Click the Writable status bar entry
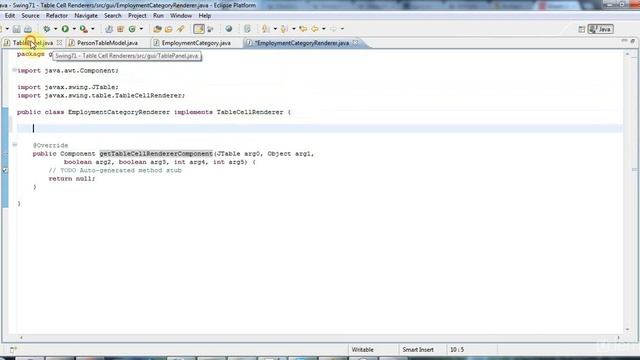Viewport: 640px width, 360px height. (x=363, y=350)
